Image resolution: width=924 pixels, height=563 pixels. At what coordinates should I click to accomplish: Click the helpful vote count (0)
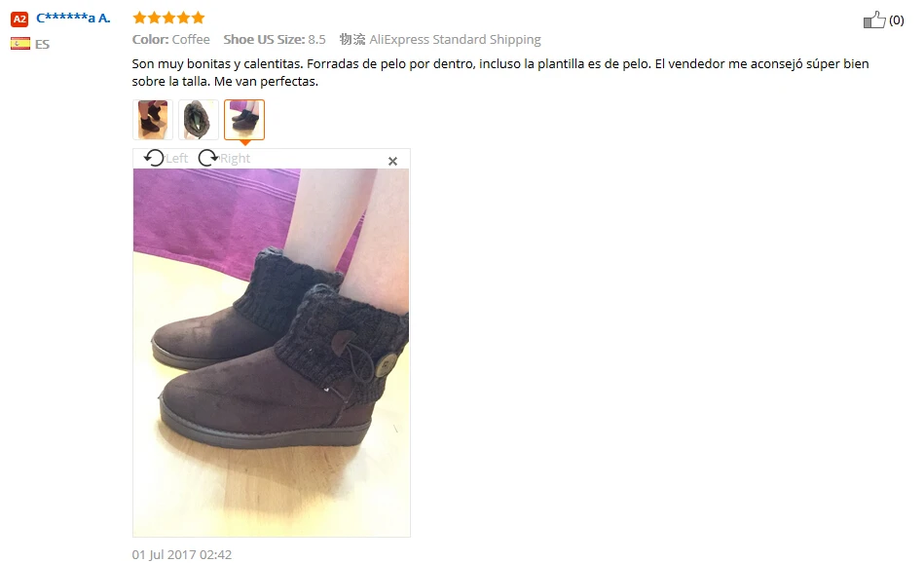pos(897,20)
